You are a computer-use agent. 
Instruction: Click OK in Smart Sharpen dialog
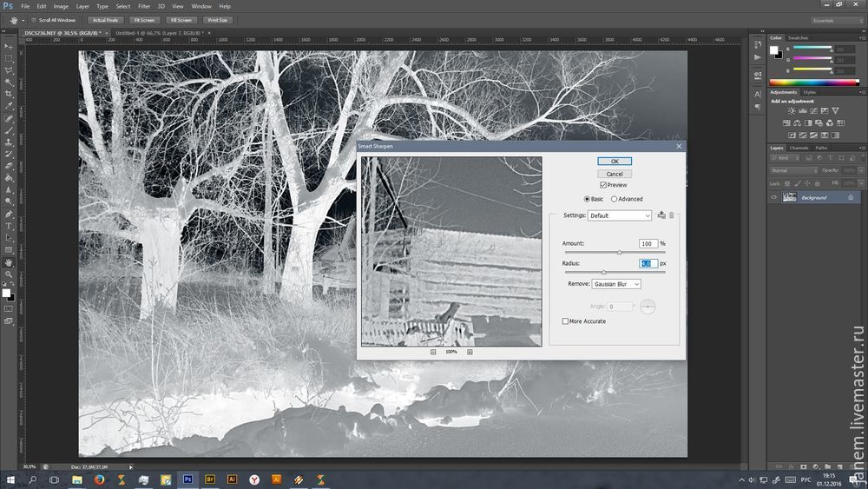tap(615, 162)
